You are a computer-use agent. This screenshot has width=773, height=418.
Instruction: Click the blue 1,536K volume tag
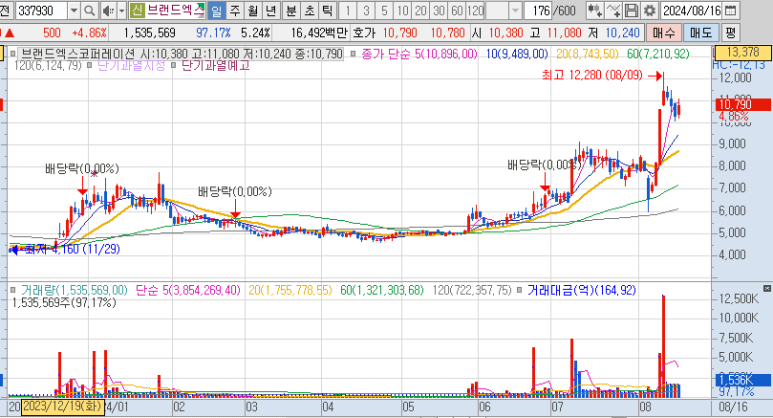tap(743, 380)
